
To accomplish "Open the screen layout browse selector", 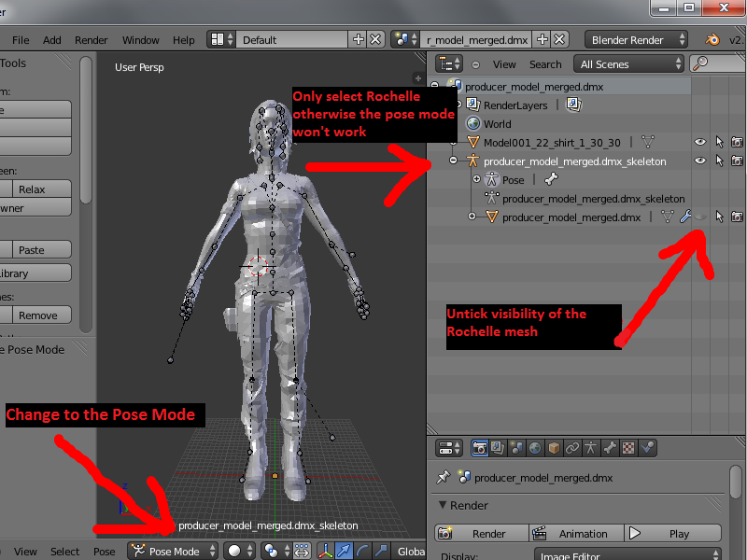I will [x=222, y=39].
